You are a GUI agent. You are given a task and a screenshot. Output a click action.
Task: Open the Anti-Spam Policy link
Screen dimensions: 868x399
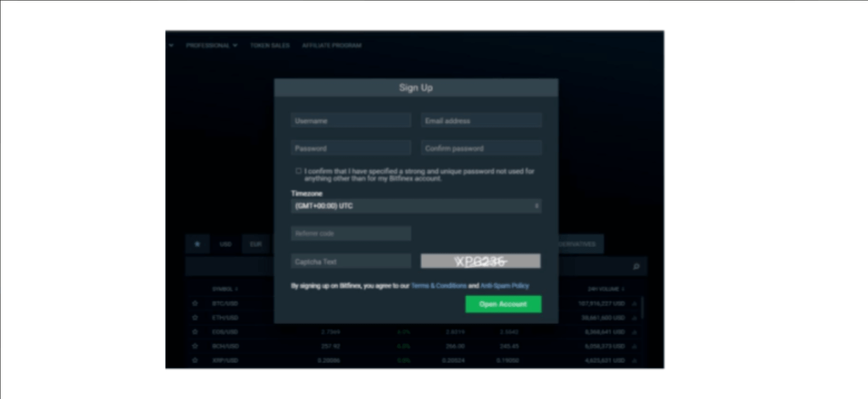point(505,285)
